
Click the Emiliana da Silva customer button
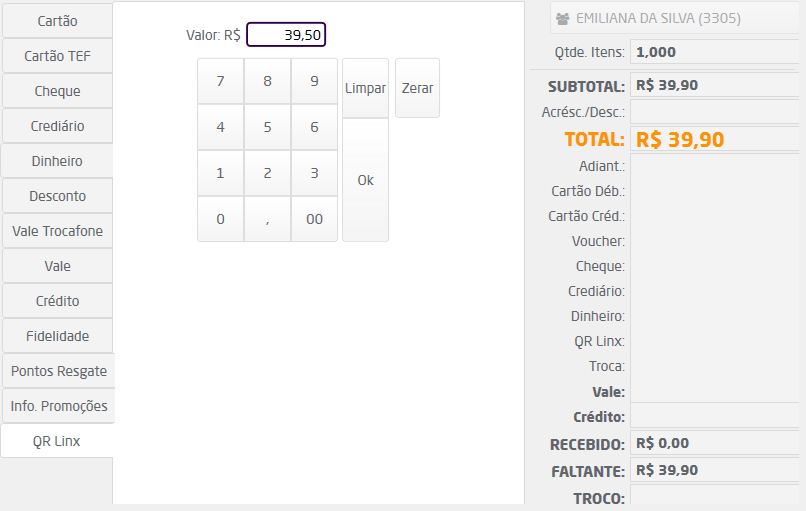click(x=674, y=18)
